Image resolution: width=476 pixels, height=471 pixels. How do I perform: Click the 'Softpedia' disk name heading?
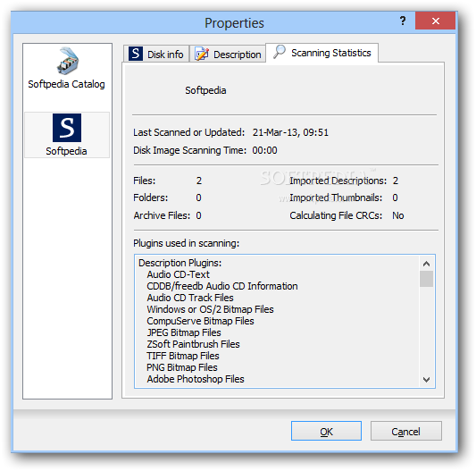(205, 90)
